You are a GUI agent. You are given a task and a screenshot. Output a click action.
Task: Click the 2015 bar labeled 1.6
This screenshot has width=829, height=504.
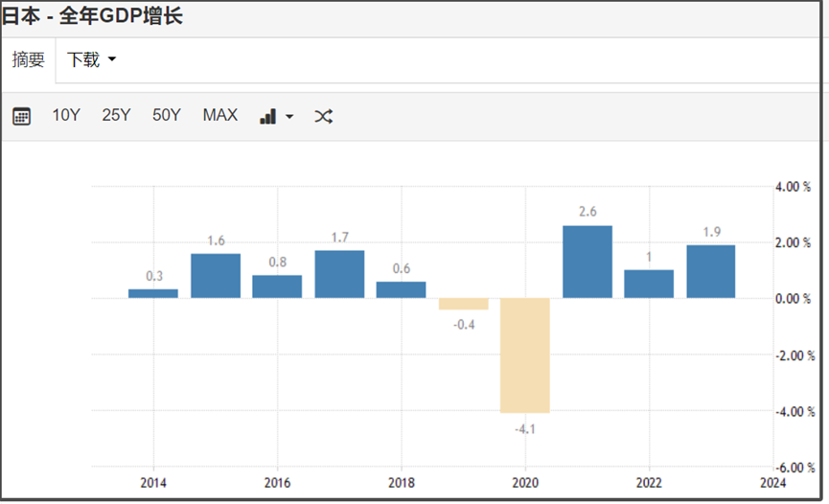coord(216,276)
